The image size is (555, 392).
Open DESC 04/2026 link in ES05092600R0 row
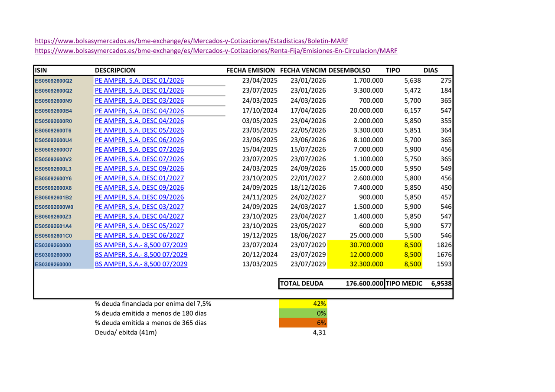coord(139,121)
